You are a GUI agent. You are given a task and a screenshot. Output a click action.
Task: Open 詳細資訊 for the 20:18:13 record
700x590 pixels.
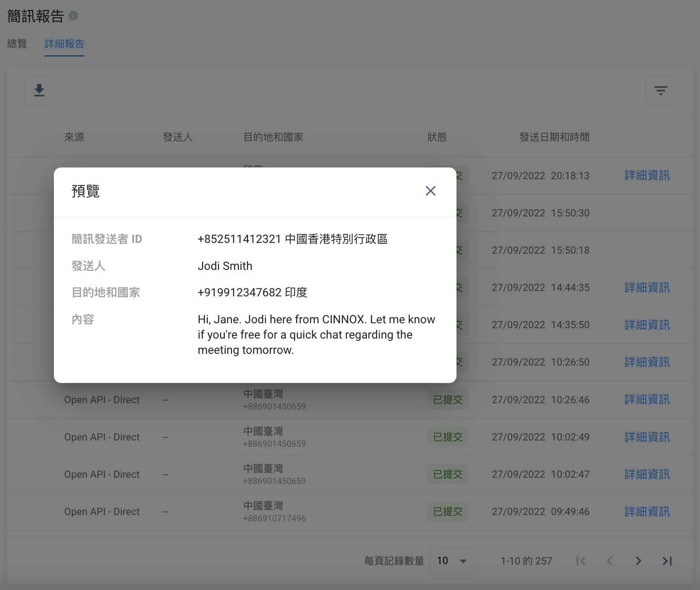pos(647,176)
